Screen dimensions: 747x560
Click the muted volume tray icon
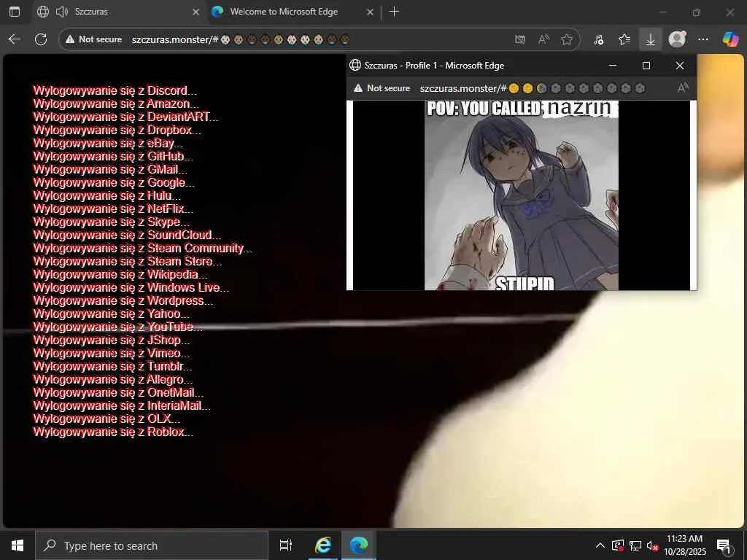653,545
